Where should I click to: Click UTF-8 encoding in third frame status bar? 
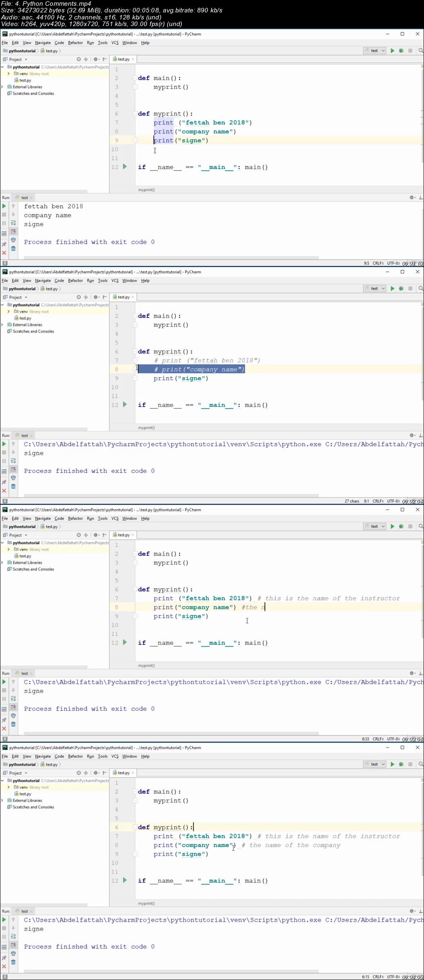click(393, 739)
